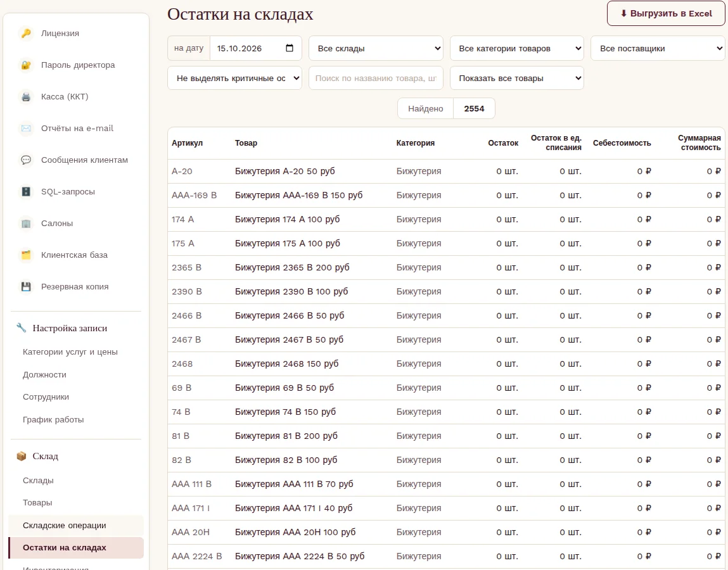Navigate to Склады in the sidebar
Viewport: 728px width, 570px height.
click(38, 481)
